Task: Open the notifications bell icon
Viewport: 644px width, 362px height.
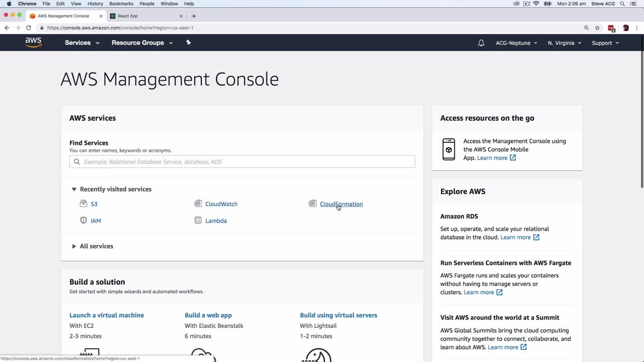Action: pyautogui.click(x=481, y=43)
